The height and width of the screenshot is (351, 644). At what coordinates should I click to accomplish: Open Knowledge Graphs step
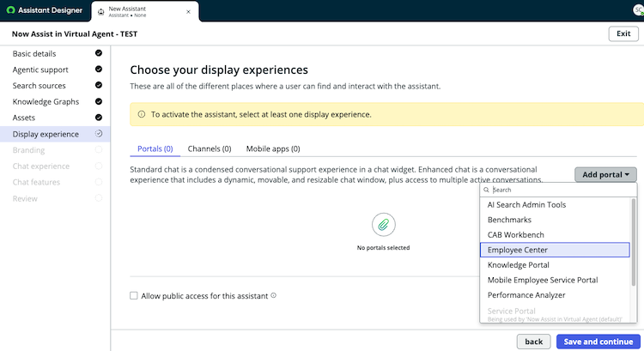point(55,101)
